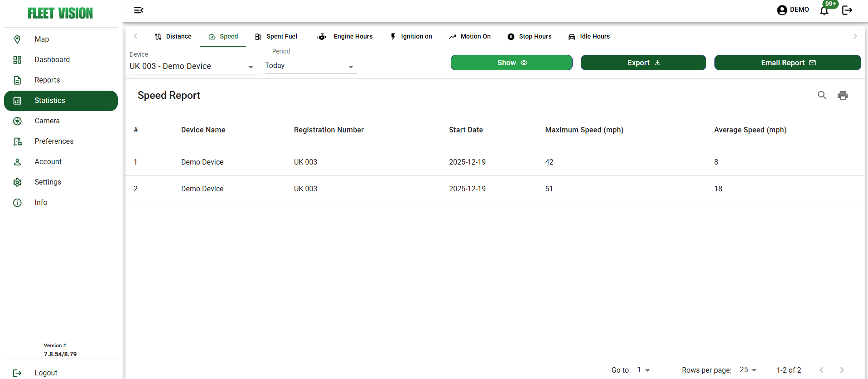Viewport: 868px width, 379px height.
Task: Switch to the Spent Fuel tab
Action: click(276, 37)
